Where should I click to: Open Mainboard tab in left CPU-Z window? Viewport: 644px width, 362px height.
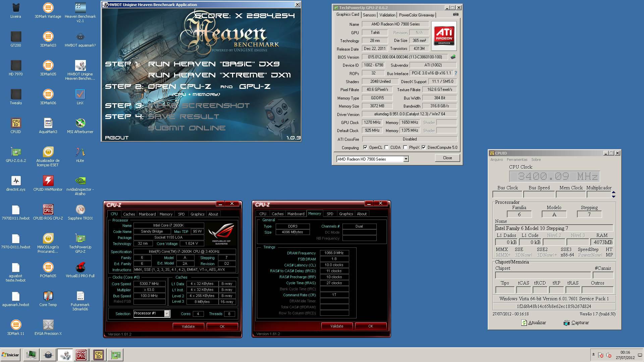[x=147, y=214]
